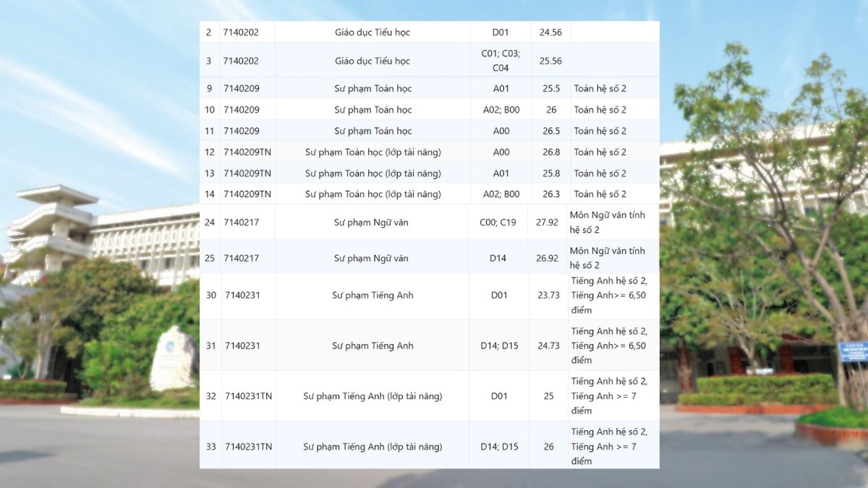Viewport: 868px width, 488px height.
Task: Click Toán hệ số 2 note in row 9
Action: tap(600, 89)
